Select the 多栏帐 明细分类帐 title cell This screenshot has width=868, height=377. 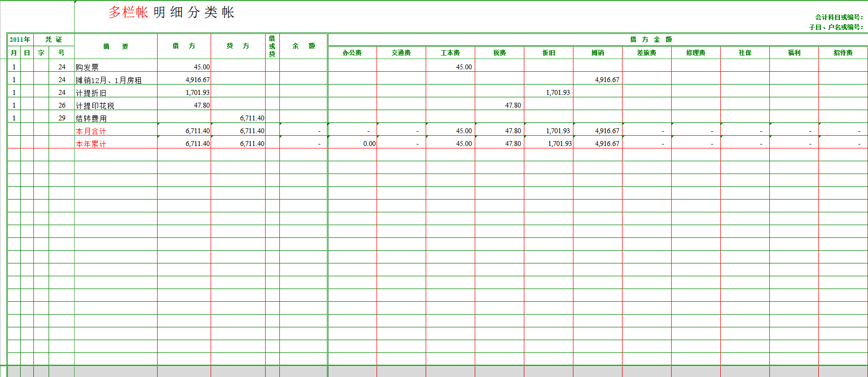[x=171, y=12]
